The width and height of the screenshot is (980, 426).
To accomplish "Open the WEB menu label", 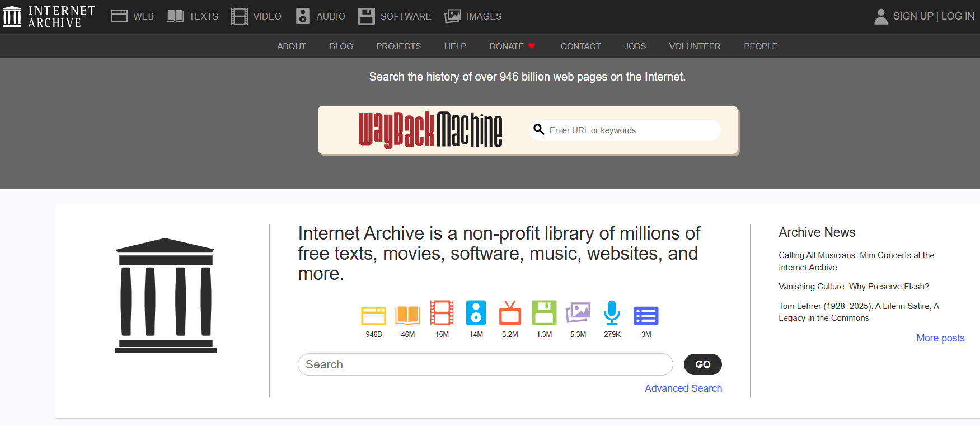I will click(143, 17).
